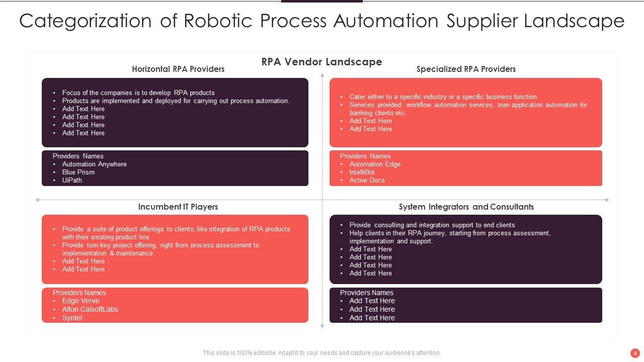Viewport: 644px width, 362px height.
Task: Click the 'This slide is 100% editable' footer text
Action: click(321, 353)
